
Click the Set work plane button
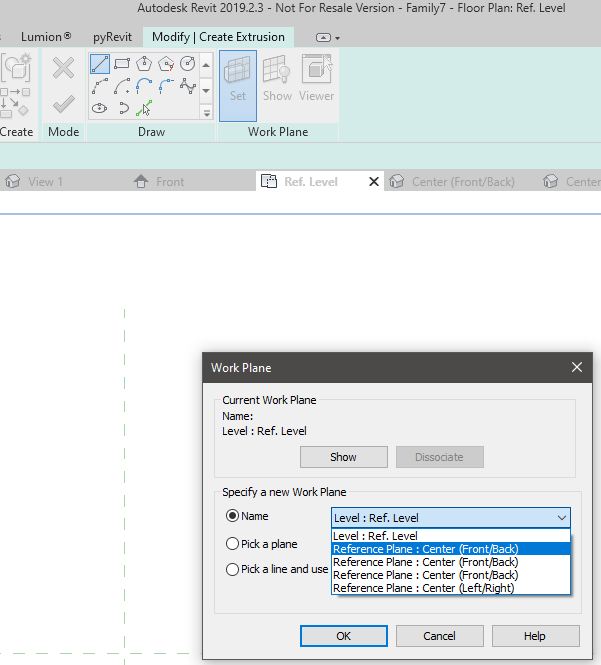click(238, 86)
